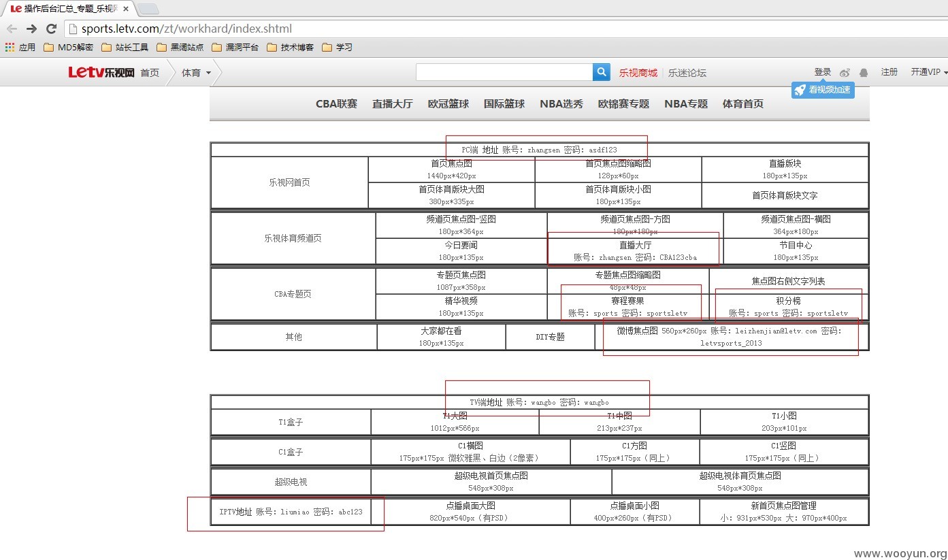Open the 学习 bookmark folder

[337, 47]
